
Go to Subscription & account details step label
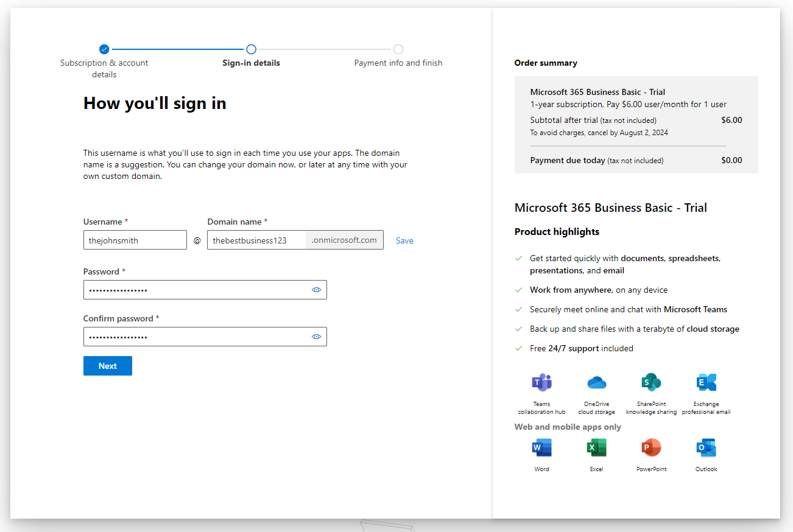pyautogui.click(x=104, y=68)
